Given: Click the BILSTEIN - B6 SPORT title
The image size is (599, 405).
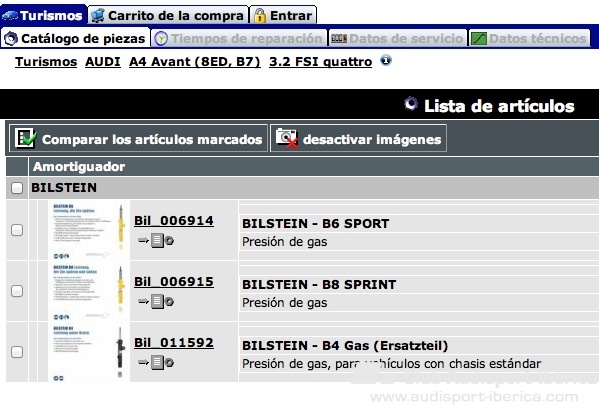Looking at the screenshot, I should pyautogui.click(x=316, y=224).
